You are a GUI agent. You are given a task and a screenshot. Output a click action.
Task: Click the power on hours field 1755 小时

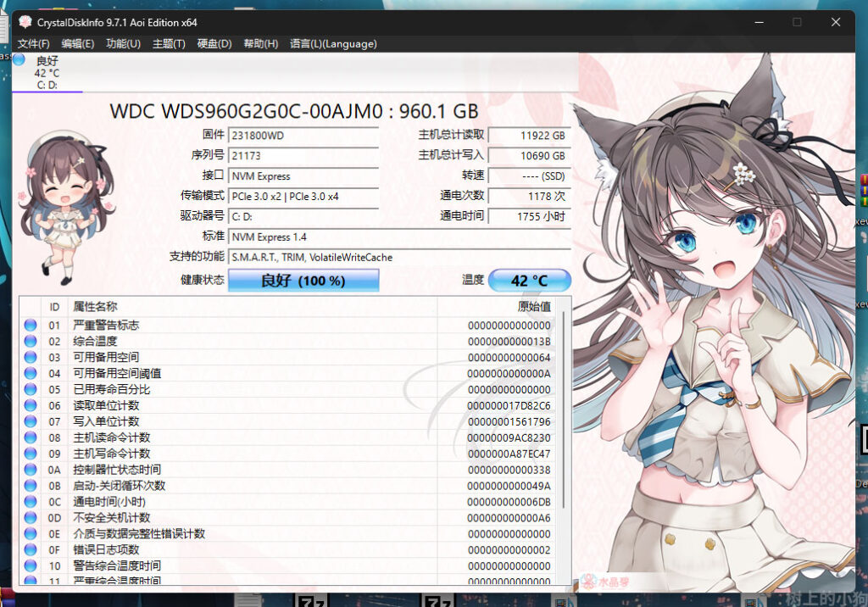tap(529, 216)
